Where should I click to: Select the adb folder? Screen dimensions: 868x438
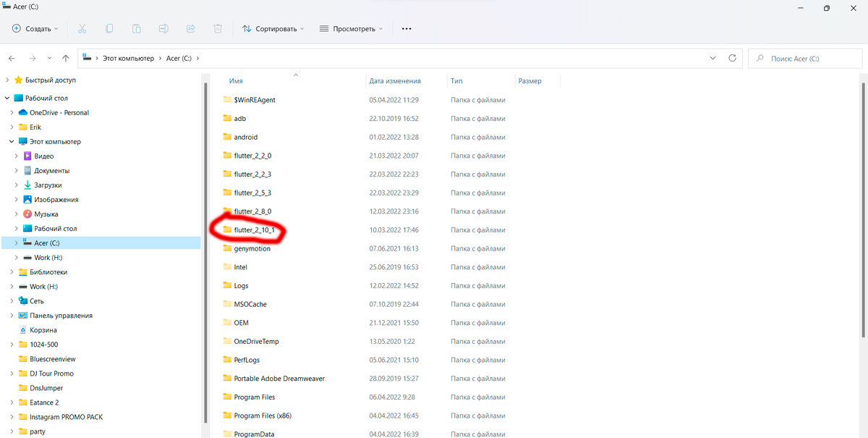(240, 119)
